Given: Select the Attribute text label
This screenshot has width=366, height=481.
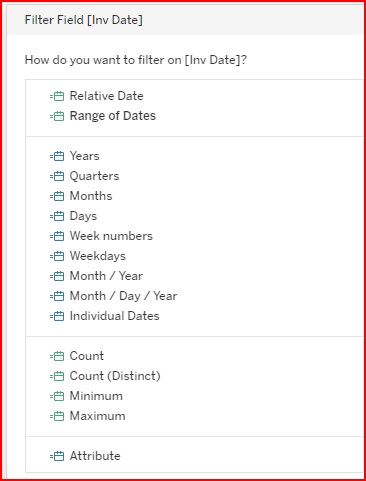Looking at the screenshot, I should coord(95,456).
